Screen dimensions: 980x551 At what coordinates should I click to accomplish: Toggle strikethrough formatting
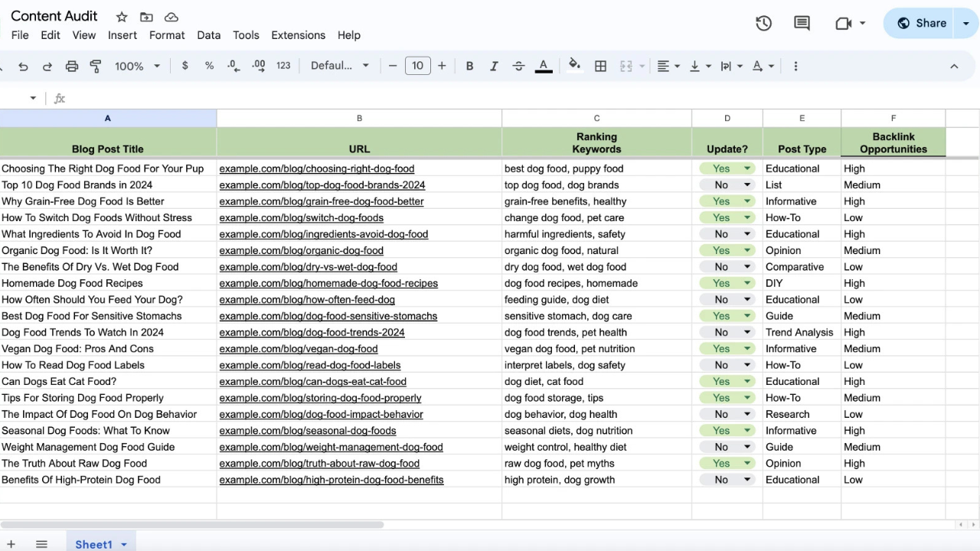(518, 66)
